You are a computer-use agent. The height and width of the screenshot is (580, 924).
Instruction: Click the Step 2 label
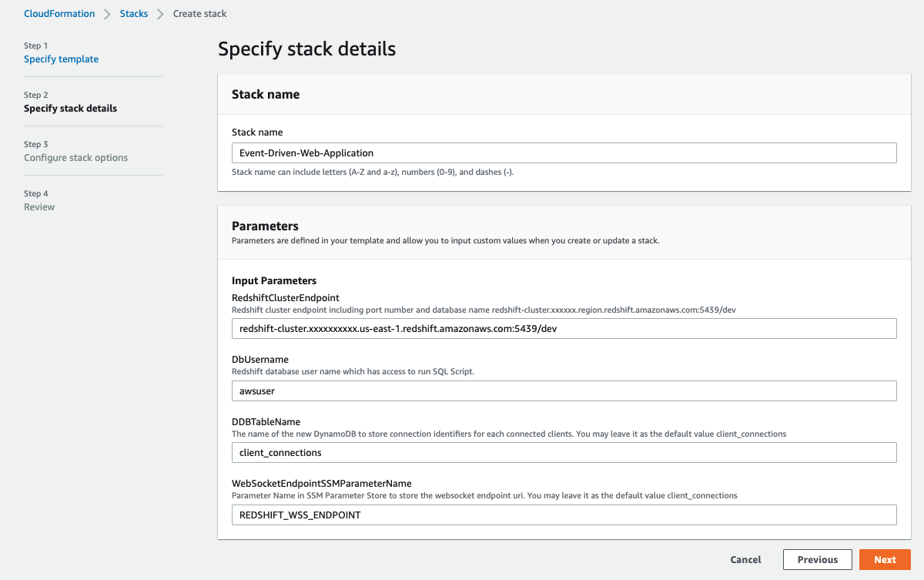click(36, 96)
